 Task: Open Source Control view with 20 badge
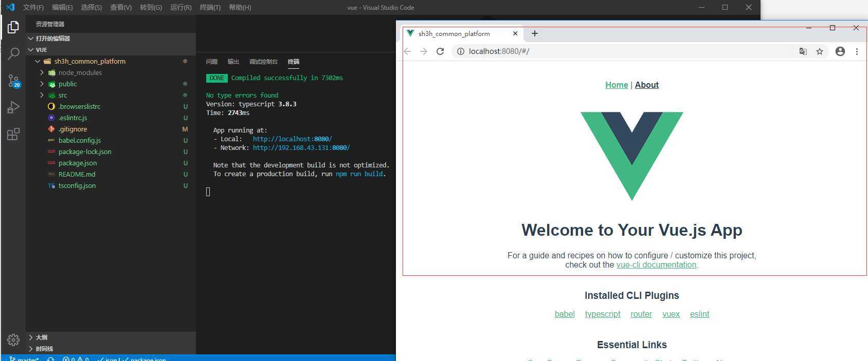tap(13, 81)
